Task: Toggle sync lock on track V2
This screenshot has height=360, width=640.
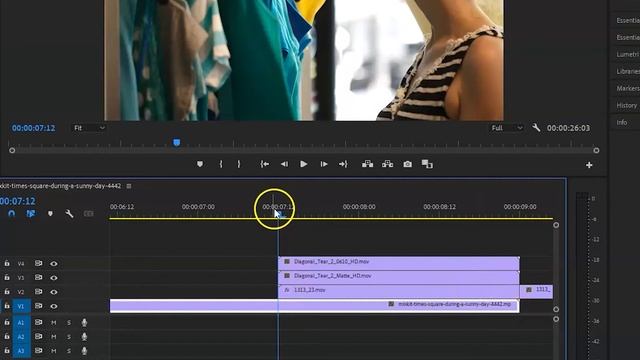Action: (38, 291)
